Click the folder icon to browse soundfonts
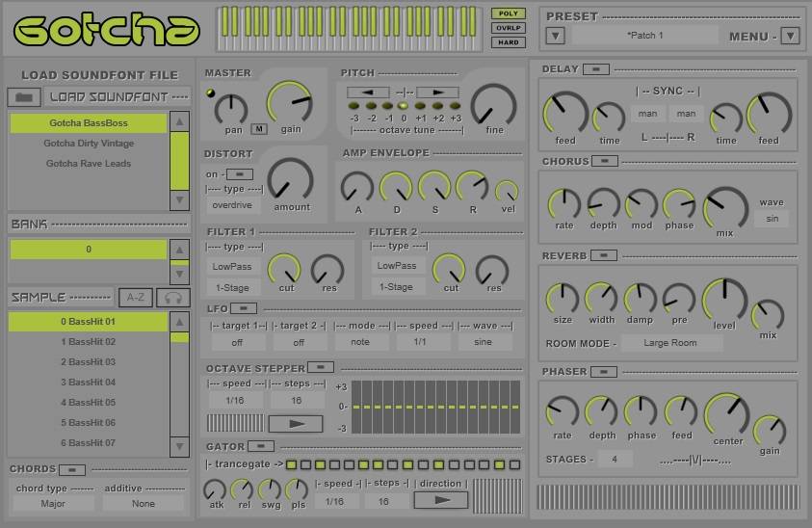 pos(25,97)
